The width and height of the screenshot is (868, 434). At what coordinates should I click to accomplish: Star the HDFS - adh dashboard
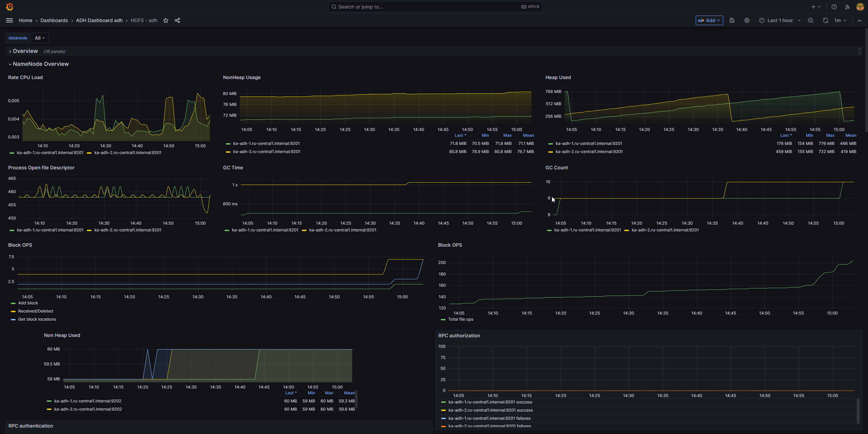[166, 20]
